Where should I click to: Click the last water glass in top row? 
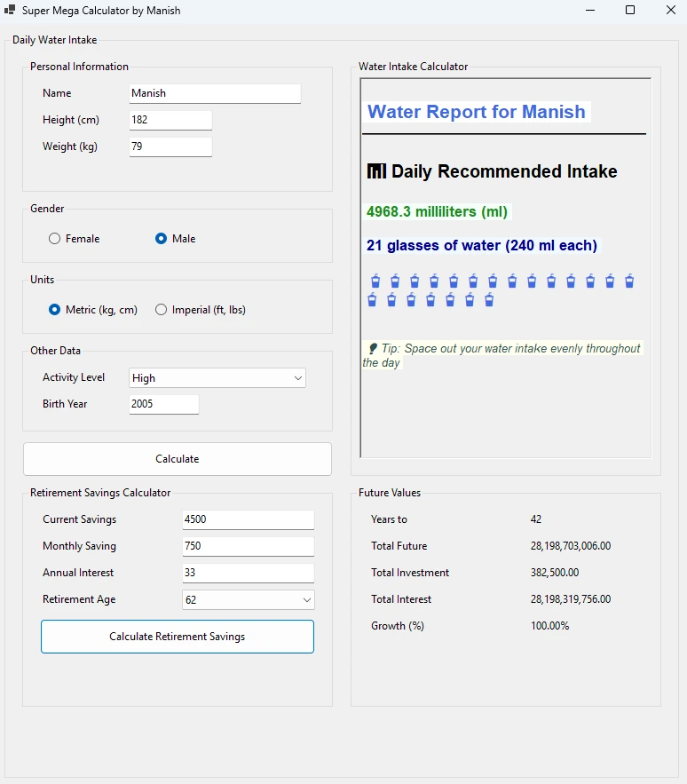click(x=629, y=281)
